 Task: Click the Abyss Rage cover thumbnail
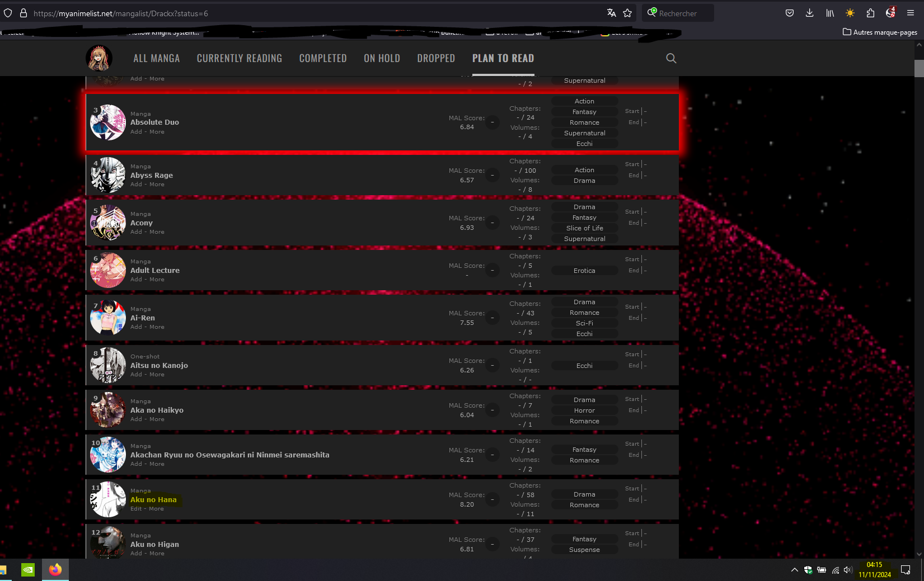pyautogui.click(x=108, y=175)
